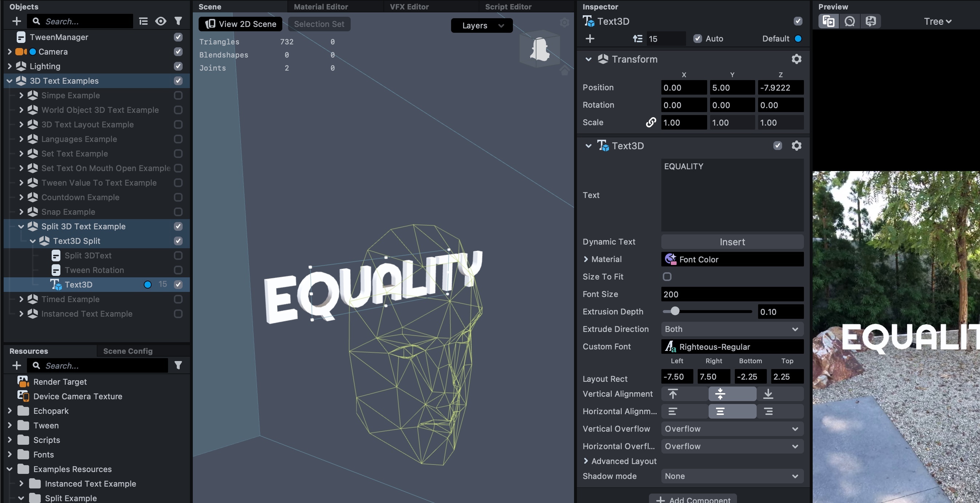Image resolution: width=980 pixels, height=503 pixels.
Task: Drag the Extrusion Depth slider
Action: click(x=674, y=311)
